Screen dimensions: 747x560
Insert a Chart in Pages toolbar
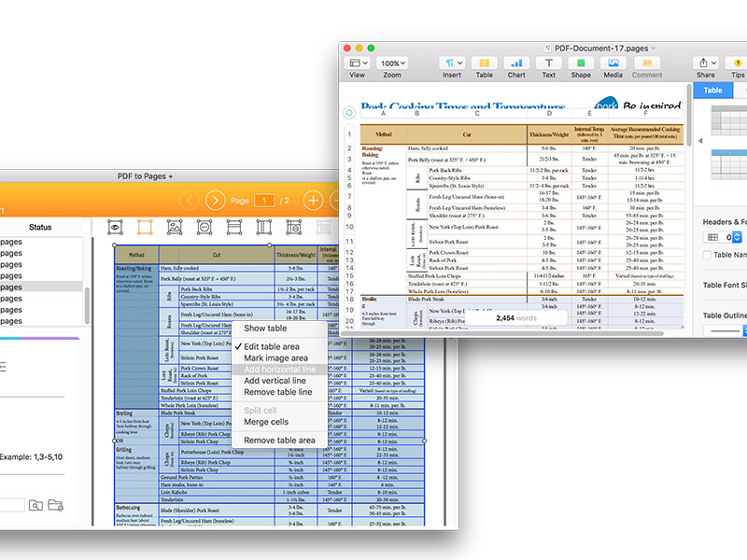tap(516, 63)
